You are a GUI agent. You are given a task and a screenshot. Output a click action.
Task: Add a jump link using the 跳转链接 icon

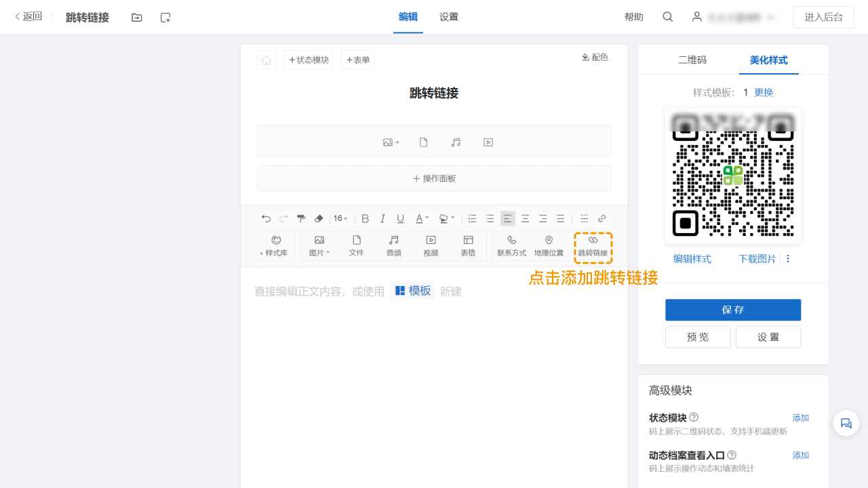pos(593,245)
